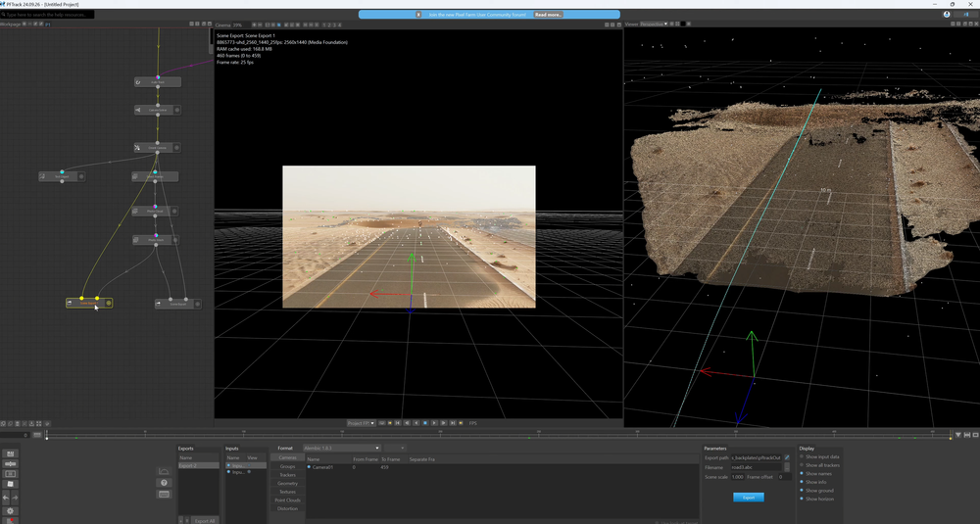This screenshot has height=524, width=980.
Task: Click the timeline filter funnel icon
Action: 957,434
